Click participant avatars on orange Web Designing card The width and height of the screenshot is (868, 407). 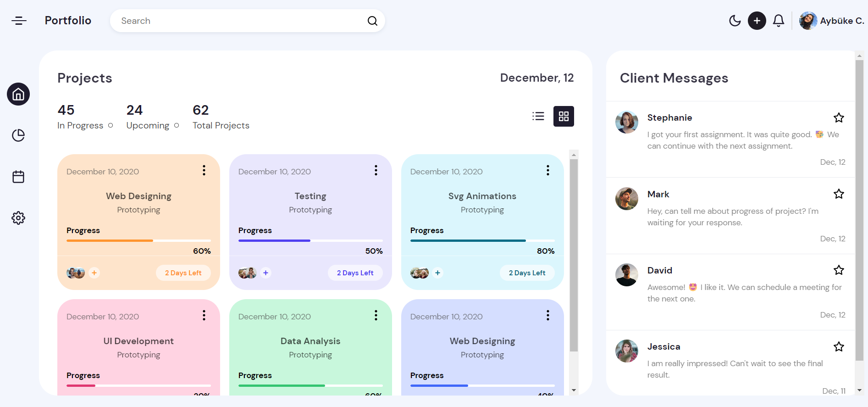76,273
